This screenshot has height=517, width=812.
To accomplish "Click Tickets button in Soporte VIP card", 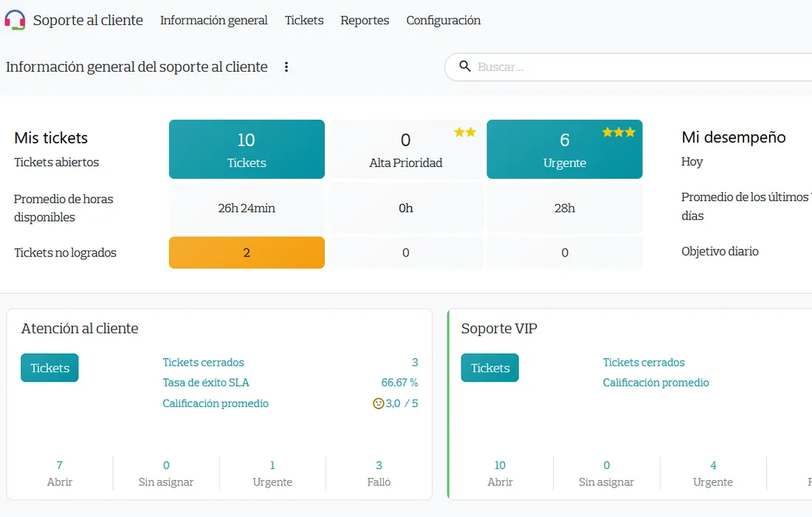I will [490, 368].
